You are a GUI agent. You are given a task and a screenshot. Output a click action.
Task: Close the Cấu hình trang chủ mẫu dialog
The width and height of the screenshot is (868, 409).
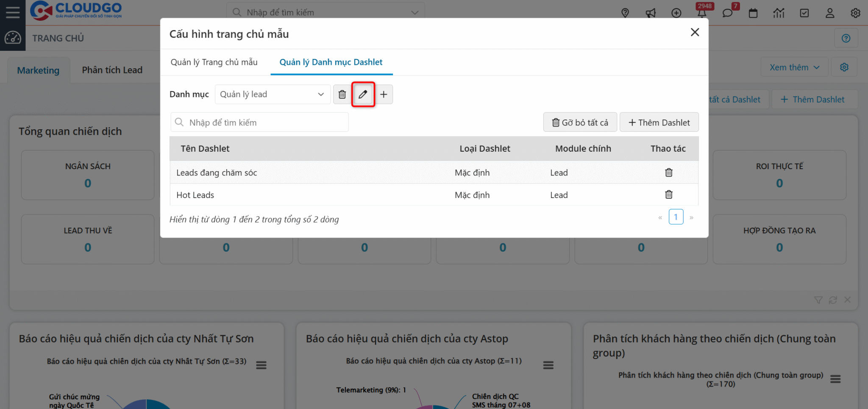point(695,32)
